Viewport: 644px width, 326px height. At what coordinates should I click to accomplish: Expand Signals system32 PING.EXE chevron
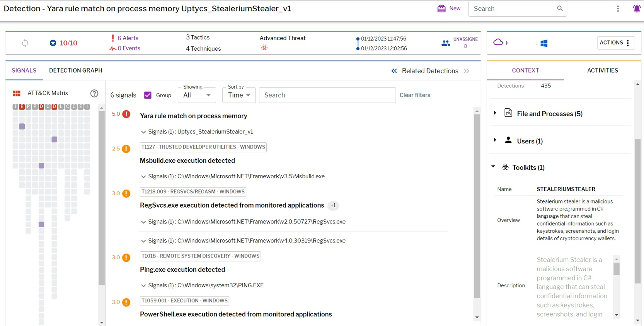(143, 286)
